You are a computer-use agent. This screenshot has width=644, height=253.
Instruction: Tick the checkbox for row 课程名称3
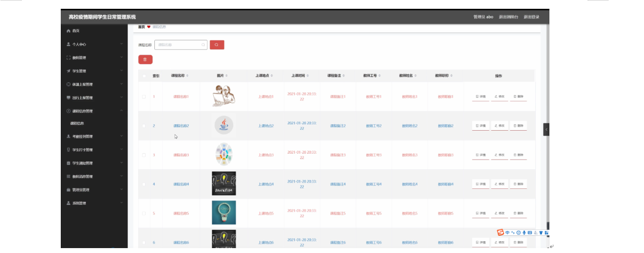[144, 155]
